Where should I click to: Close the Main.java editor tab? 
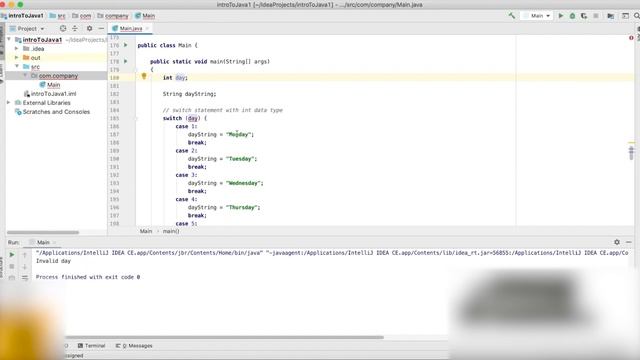[x=147, y=29]
